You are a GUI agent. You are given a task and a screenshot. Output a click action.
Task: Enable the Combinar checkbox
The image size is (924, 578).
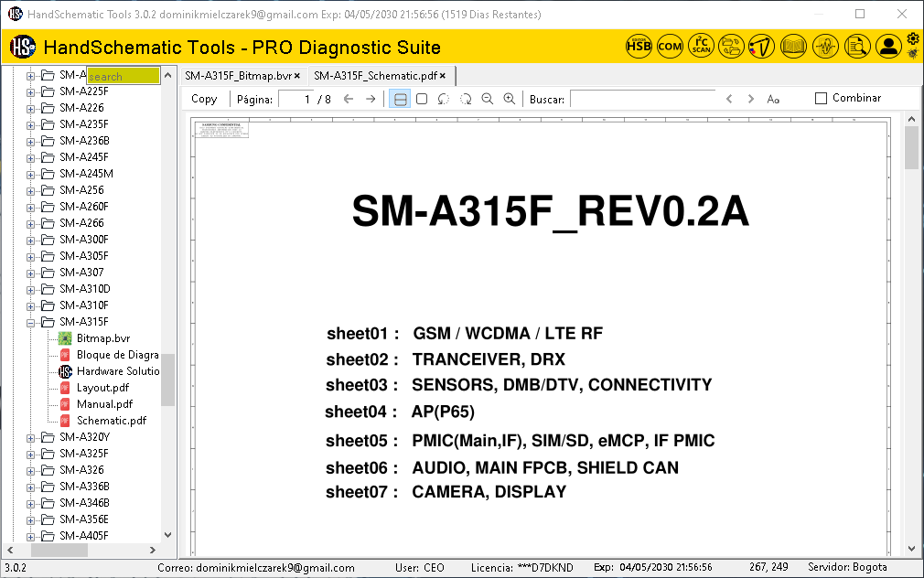click(x=821, y=99)
